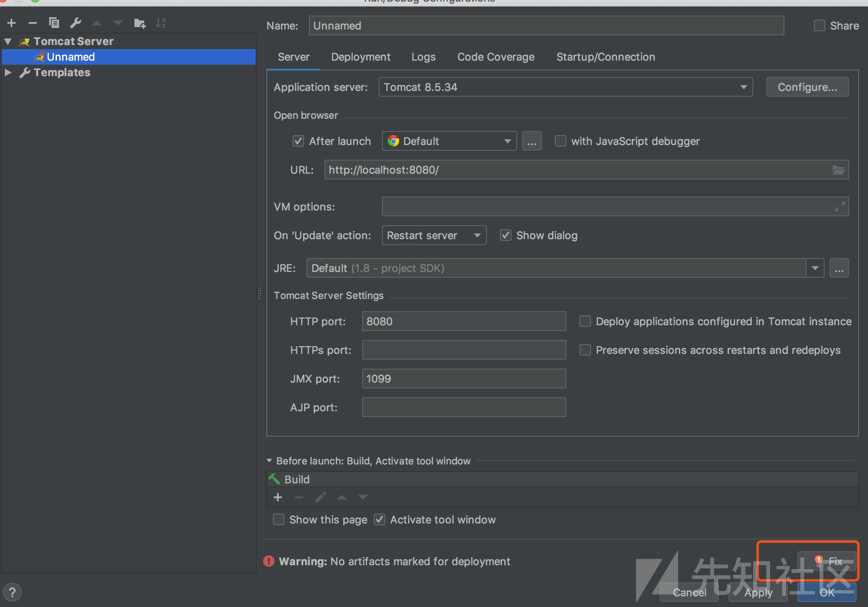The image size is (868, 607).
Task: Open help with question mark button
Action: tap(12, 592)
